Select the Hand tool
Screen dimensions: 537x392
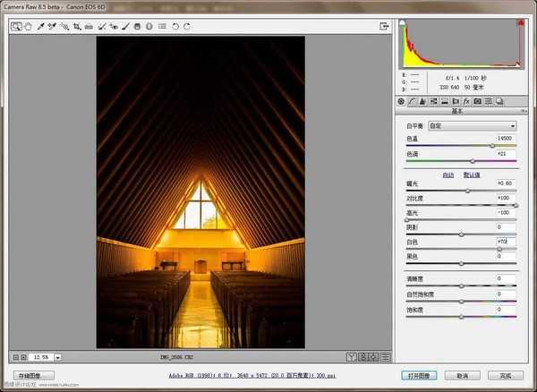click(x=28, y=27)
